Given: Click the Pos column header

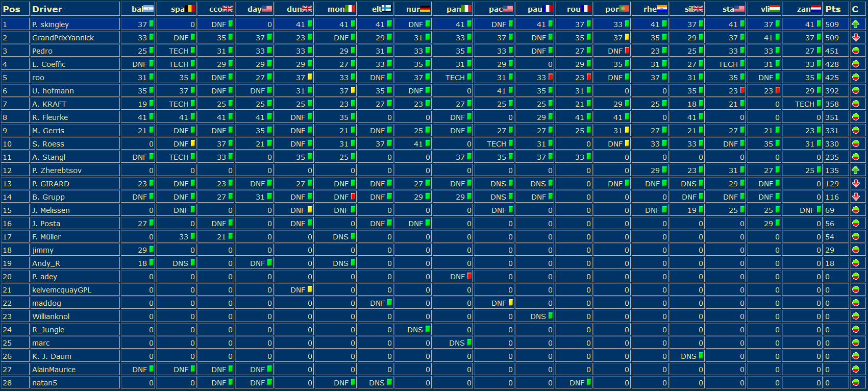Looking at the screenshot, I should coord(12,9).
